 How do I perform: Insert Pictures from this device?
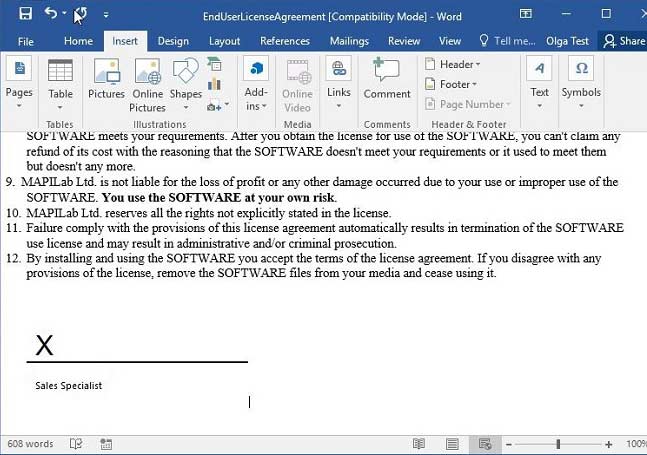[x=106, y=79]
